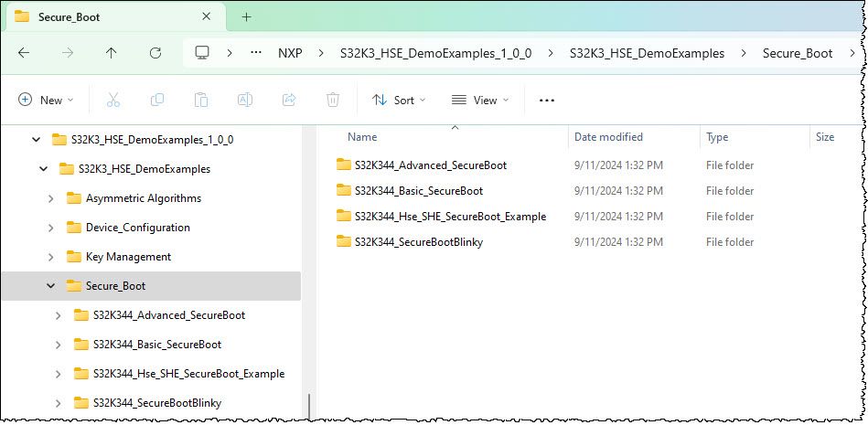Collapse Secure_Boot tree node
Viewport: 868px width, 425px height.
50,286
